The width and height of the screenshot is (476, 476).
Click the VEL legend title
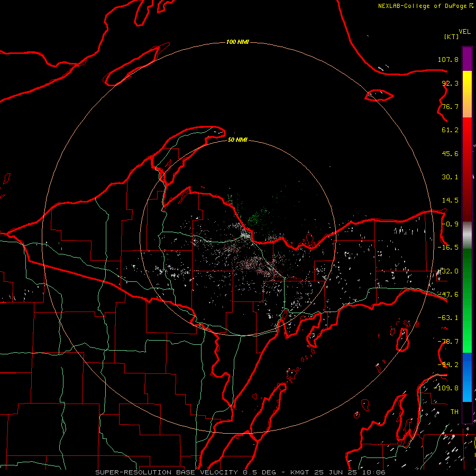pos(464,32)
